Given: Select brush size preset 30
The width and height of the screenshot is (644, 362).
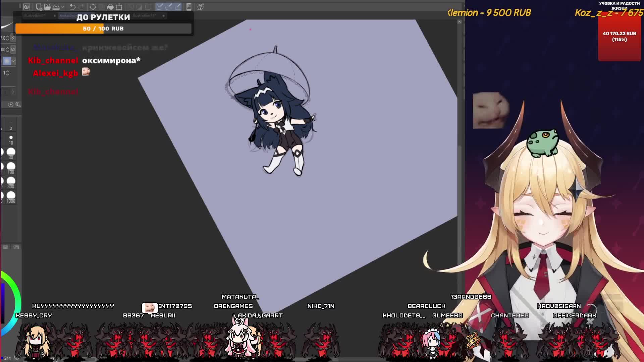Looking at the screenshot, I should point(11,154).
